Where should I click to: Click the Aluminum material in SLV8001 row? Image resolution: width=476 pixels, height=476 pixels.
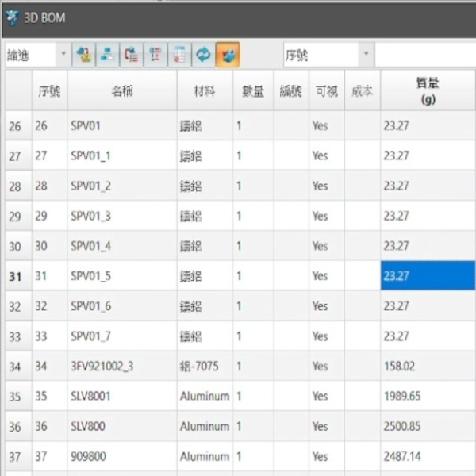tap(205, 396)
